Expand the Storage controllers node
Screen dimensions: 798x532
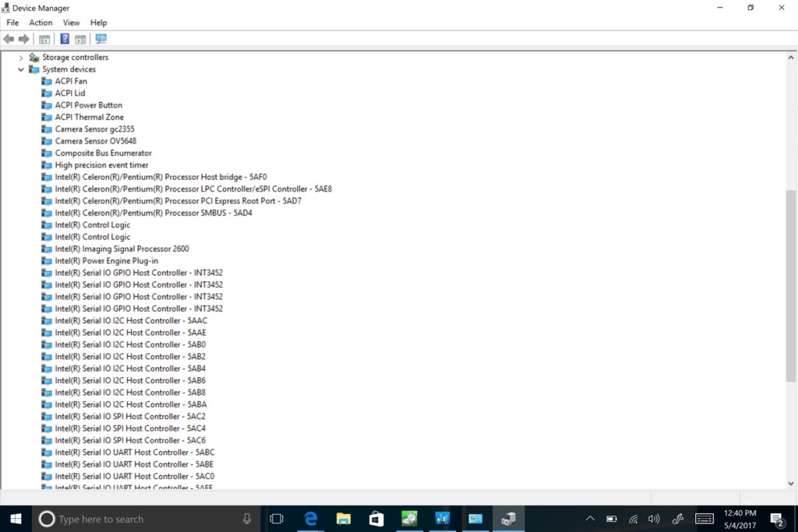pos(21,58)
